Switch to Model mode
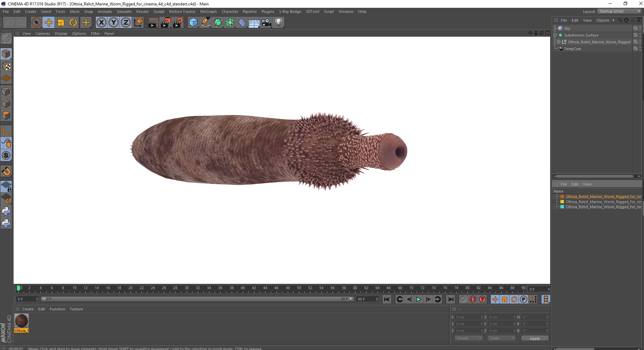644x350 pixels. point(6,54)
